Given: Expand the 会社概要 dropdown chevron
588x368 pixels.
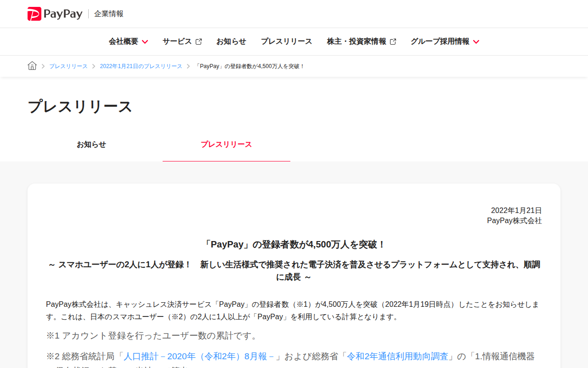Looking at the screenshot, I should pos(145,42).
